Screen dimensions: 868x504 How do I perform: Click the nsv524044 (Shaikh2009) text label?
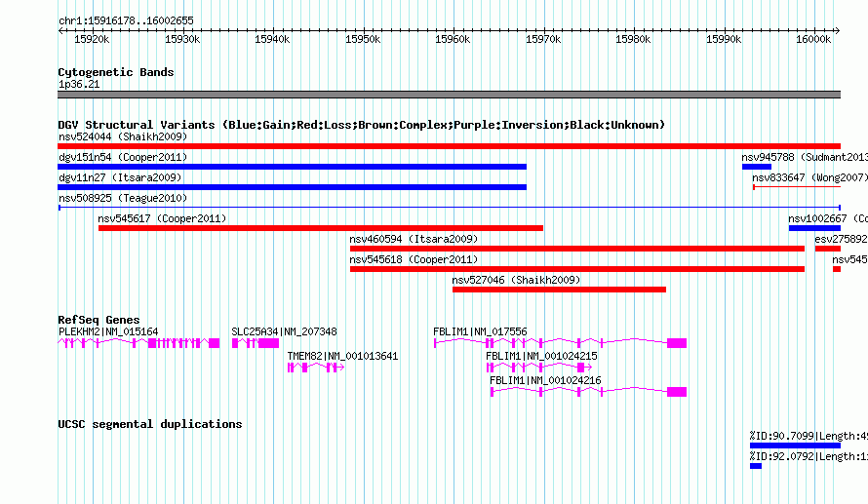click(123, 136)
